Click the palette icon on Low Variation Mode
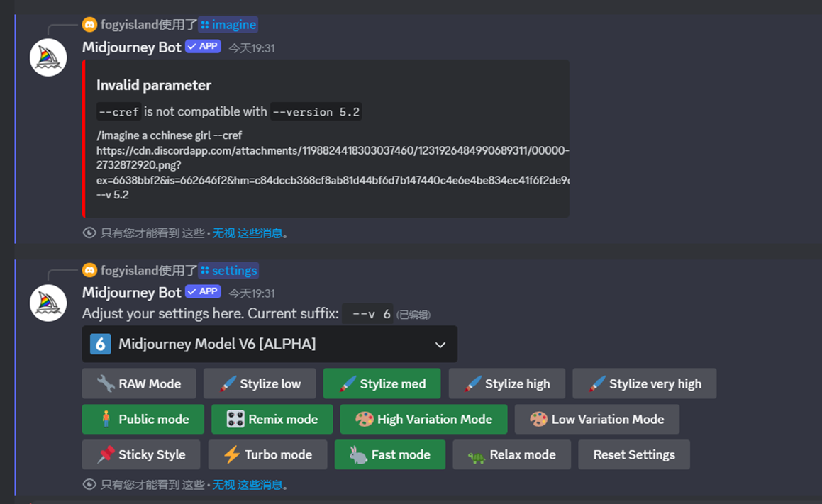Viewport: 822px width, 504px height. (538, 419)
